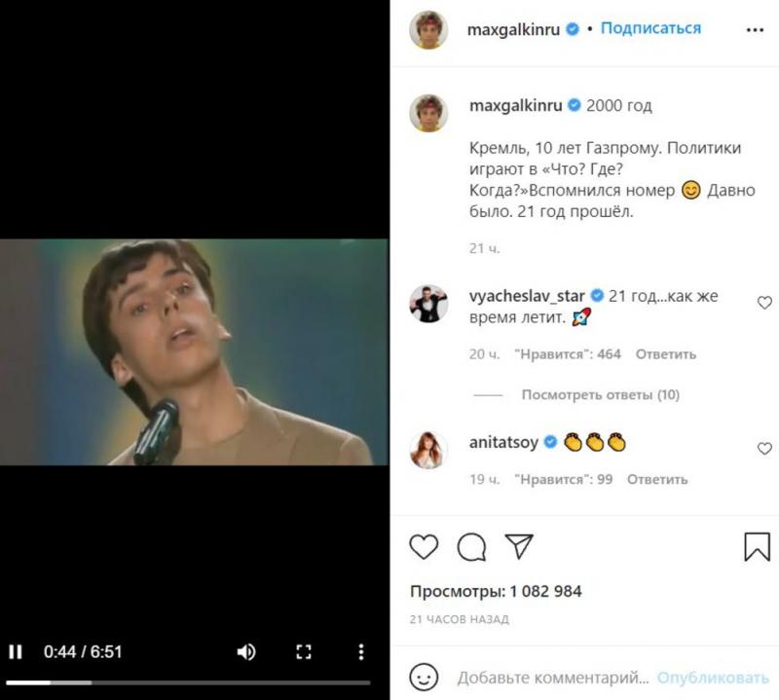Viewport: 779px width, 700px height.
Task: Type in the add comment field
Action: (552, 677)
